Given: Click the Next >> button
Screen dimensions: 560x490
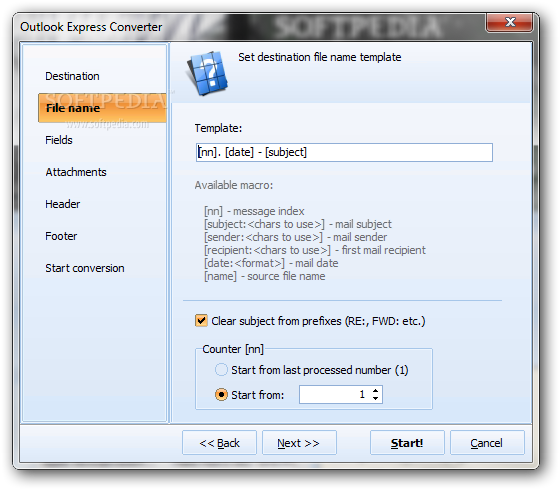Looking at the screenshot, I should (x=299, y=443).
